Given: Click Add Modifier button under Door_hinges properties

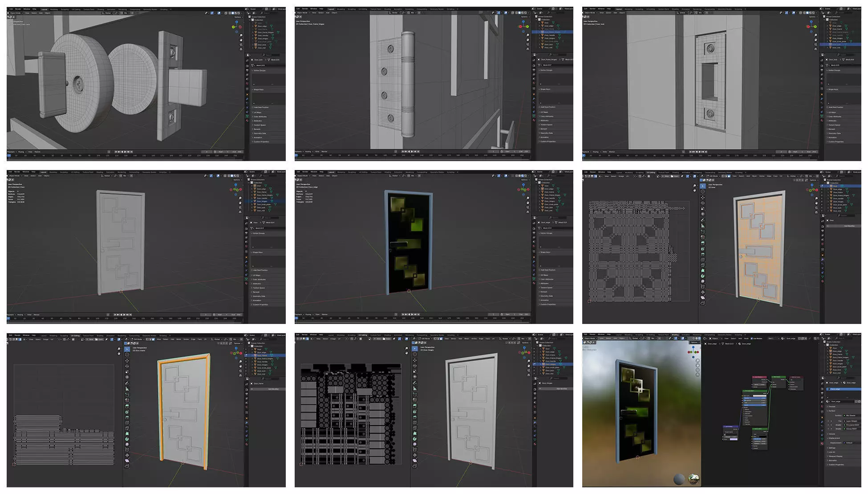Looking at the screenshot, I should [562, 389].
